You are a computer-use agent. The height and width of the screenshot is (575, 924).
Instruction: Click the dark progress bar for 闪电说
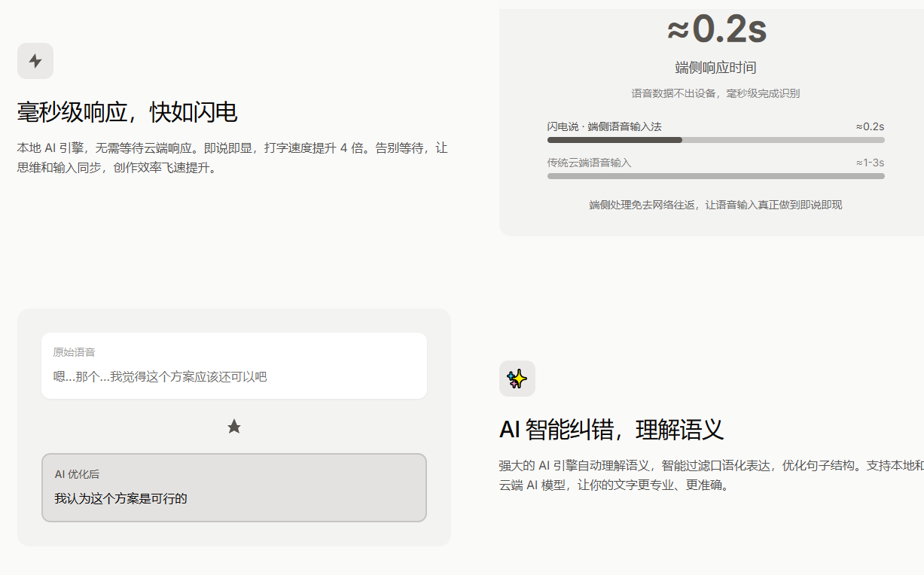tap(614, 139)
